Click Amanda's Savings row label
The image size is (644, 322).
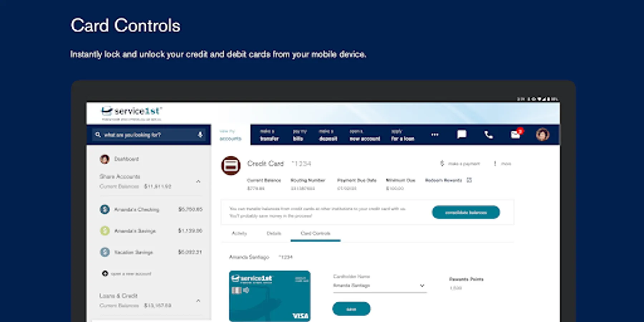coord(135,231)
